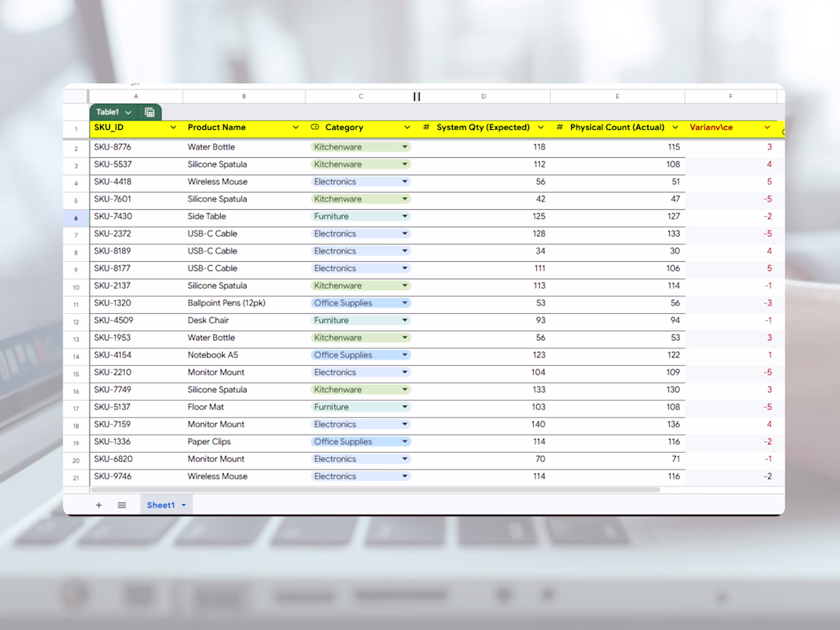Open category dropdown for SKU-1320 Ballpoint Pens
The image size is (840, 630).
point(405,303)
